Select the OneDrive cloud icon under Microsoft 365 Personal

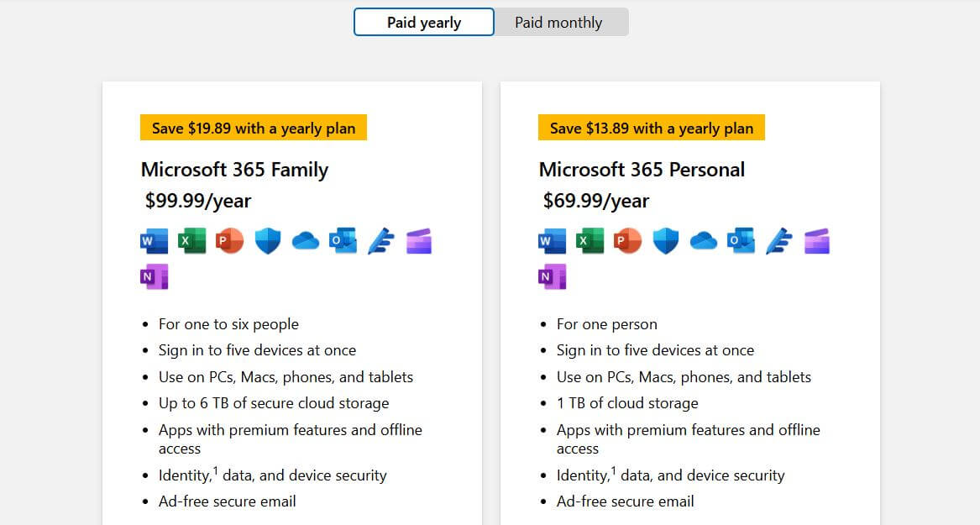click(x=704, y=240)
